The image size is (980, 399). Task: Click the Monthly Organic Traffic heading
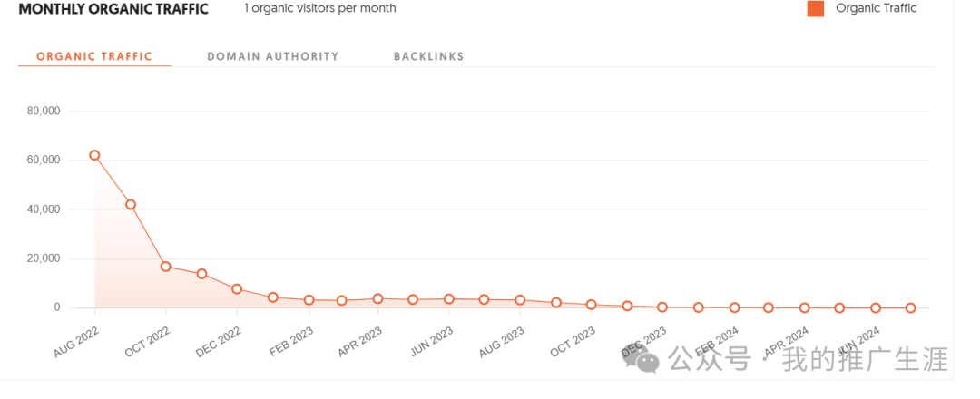pyautogui.click(x=113, y=9)
